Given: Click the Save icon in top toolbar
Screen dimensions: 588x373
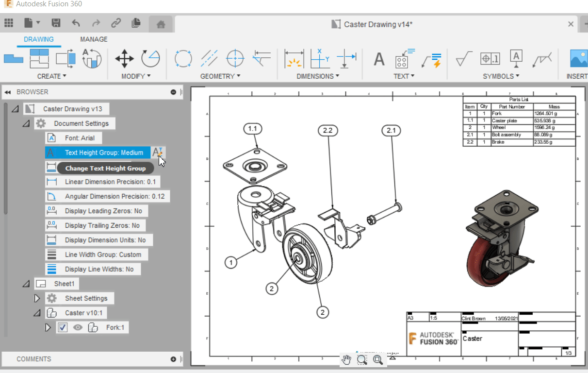Looking at the screenshot, I should pos(56,23).
